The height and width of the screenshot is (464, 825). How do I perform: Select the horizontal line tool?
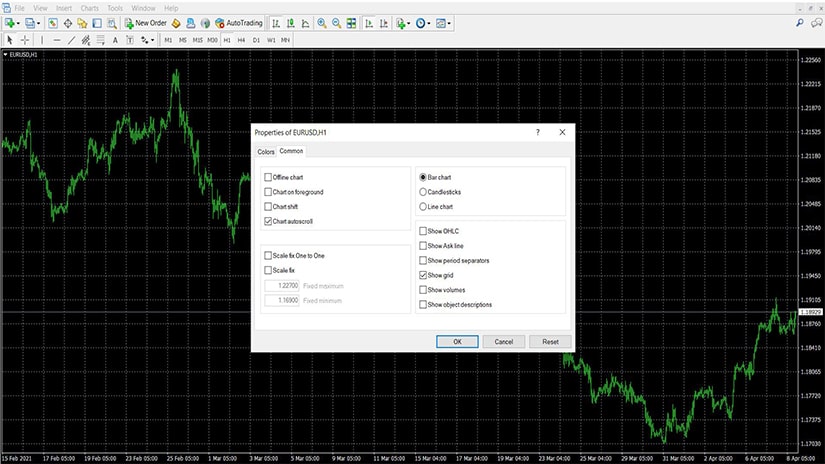(x=56, y=40)
